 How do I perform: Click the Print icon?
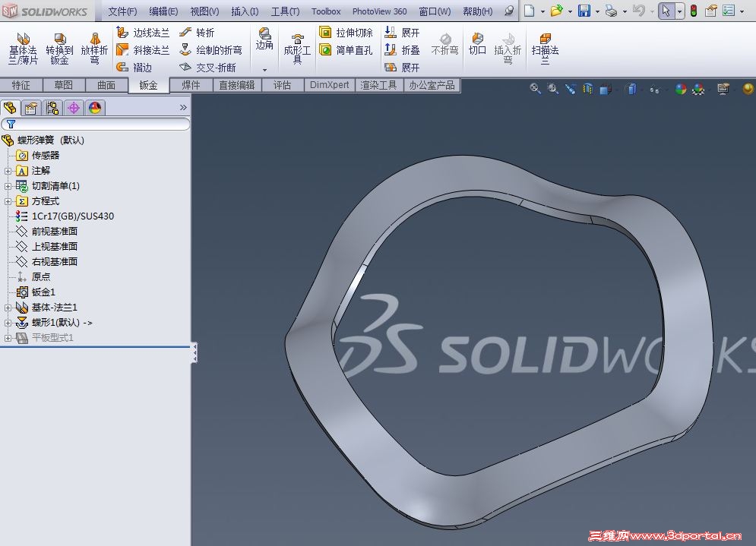click(612, 11)
